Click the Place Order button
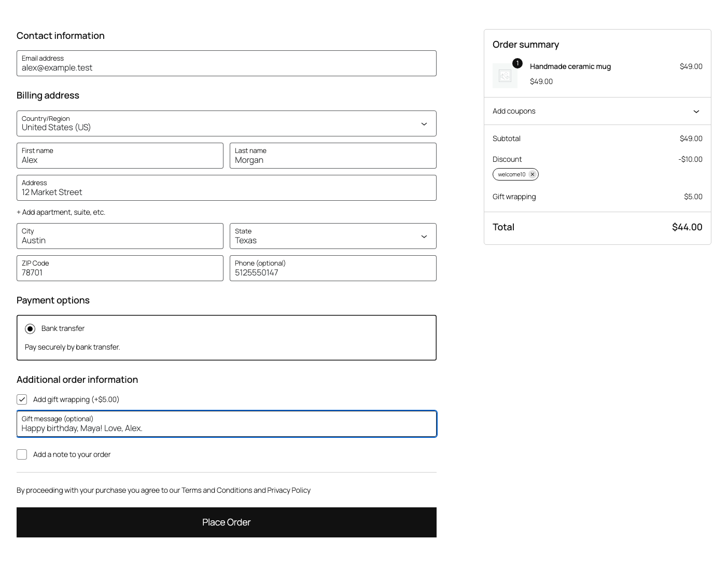This screenshot has height=581, width=728. point(227,522)
